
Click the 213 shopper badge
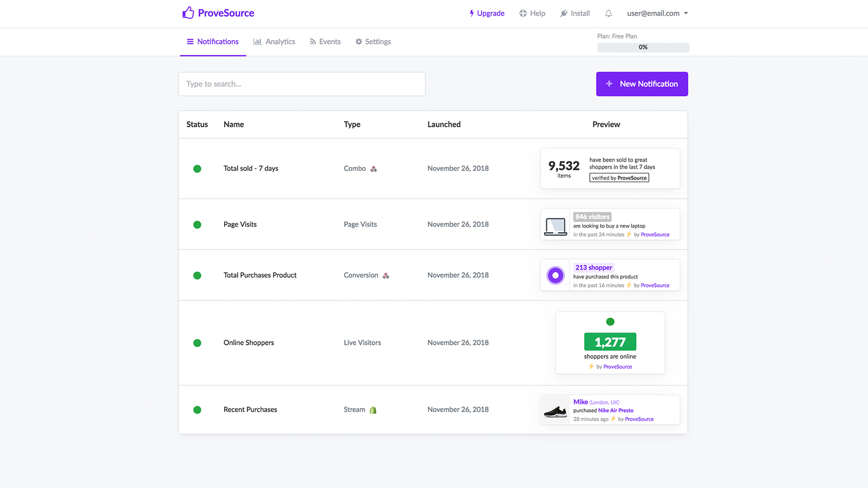(593, 267)
